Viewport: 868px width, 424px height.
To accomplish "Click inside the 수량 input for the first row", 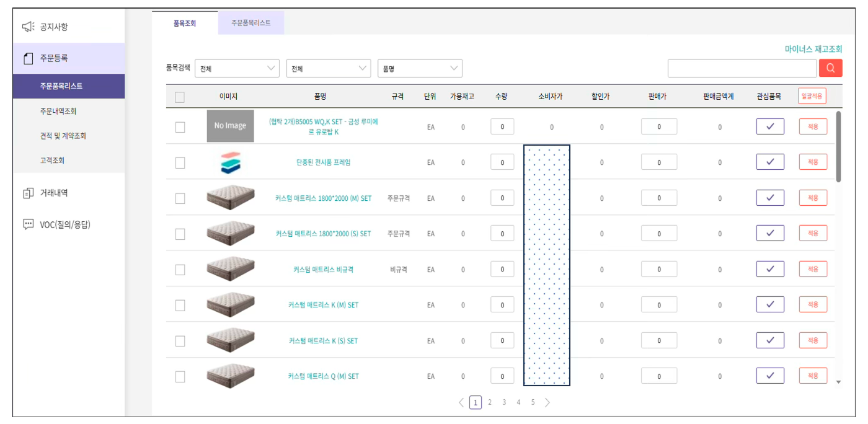I will (502, 126).
